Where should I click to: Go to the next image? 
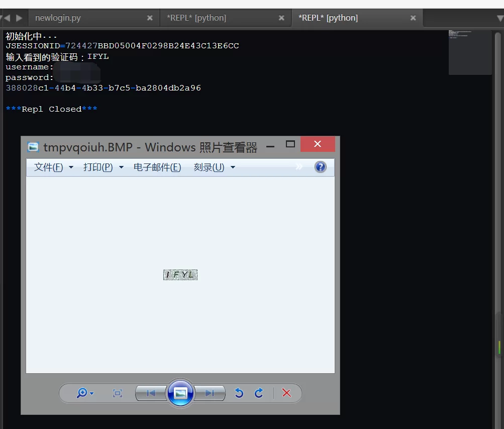tap(210, 393)
